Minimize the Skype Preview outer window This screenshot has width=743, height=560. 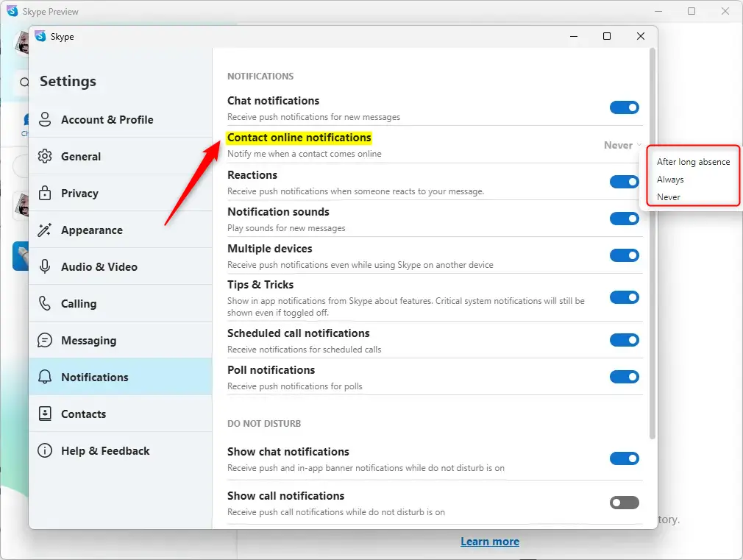[658, 11]
